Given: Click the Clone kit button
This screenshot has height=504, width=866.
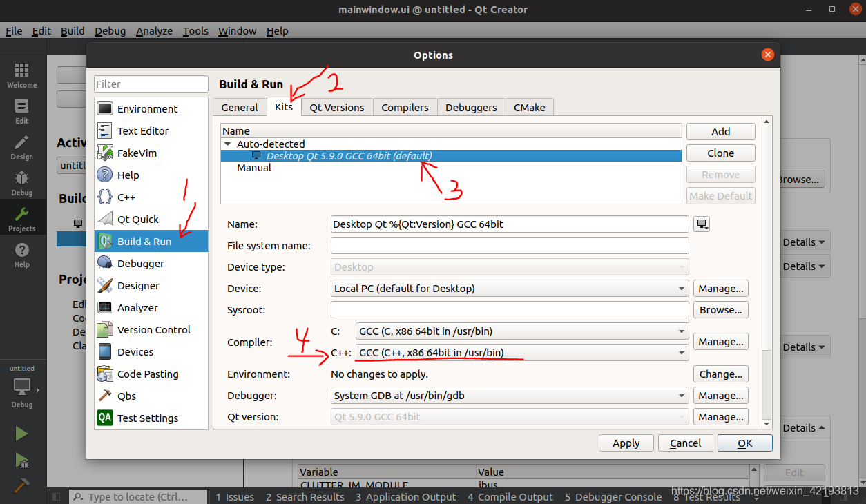Looking at the screenshot, I should pyautogui.click(x=720, y=153).
